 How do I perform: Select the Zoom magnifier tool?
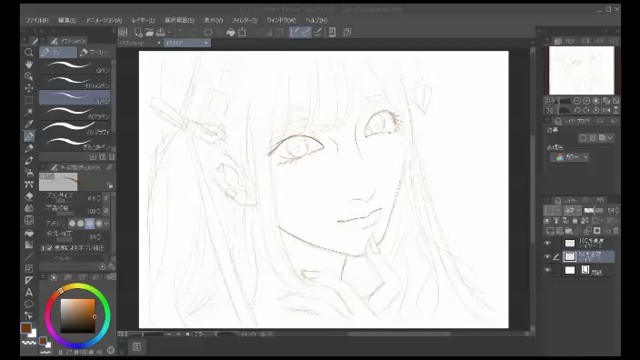[29, 52]
